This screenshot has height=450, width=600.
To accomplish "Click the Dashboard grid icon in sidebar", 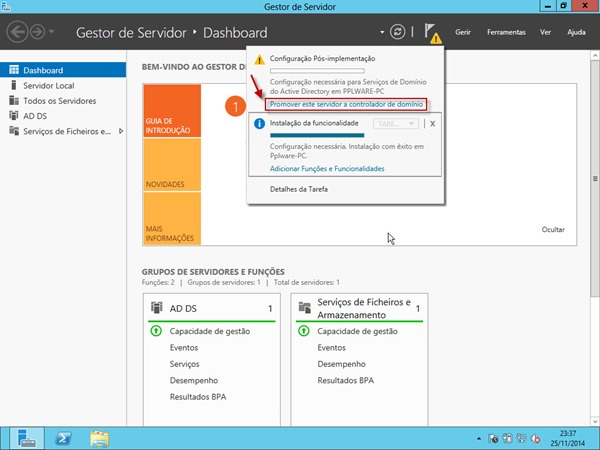I will [14, 70].
